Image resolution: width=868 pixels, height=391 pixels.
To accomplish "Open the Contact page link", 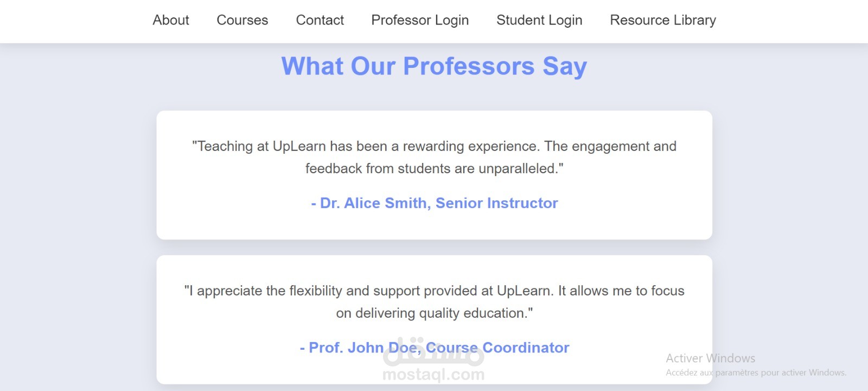I will [x=320, y=20].
